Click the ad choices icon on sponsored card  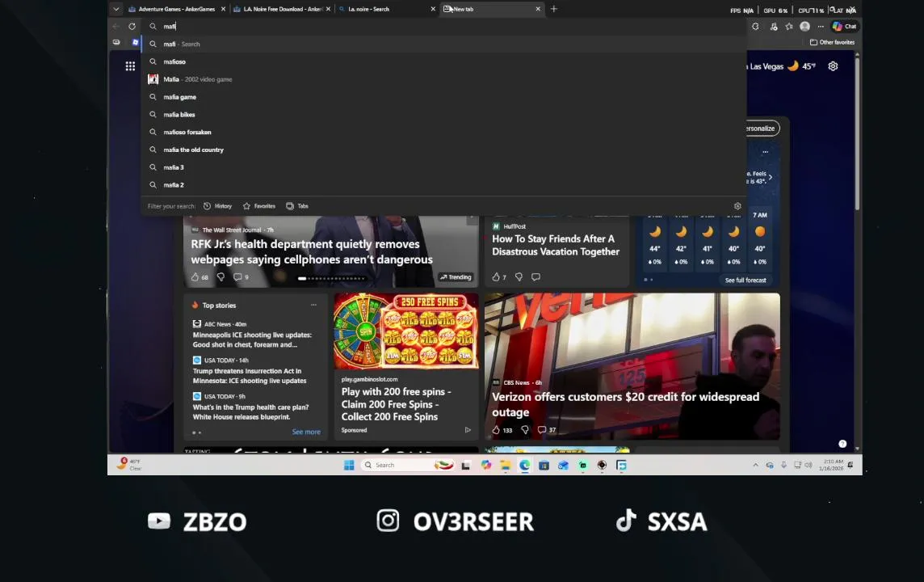(x=468, y=431)
